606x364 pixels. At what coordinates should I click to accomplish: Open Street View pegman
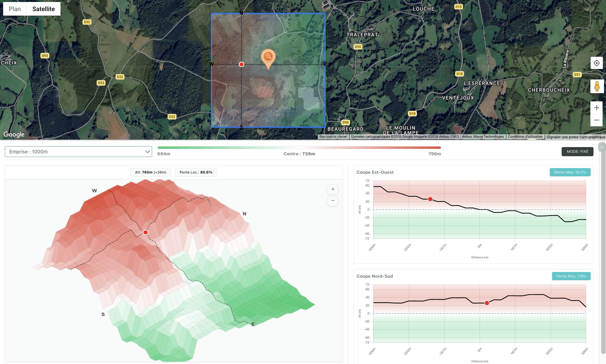click(x=597, y=86)
